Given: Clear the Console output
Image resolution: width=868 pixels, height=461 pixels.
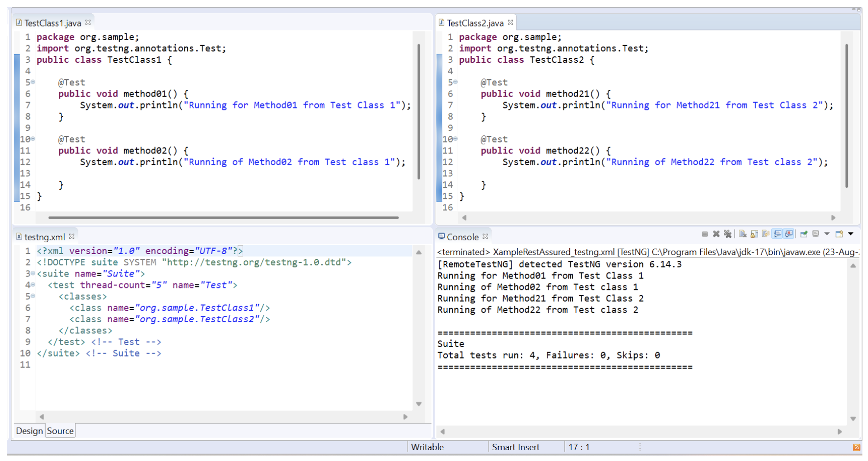Looking at the screenshot, I should (742, 234).
